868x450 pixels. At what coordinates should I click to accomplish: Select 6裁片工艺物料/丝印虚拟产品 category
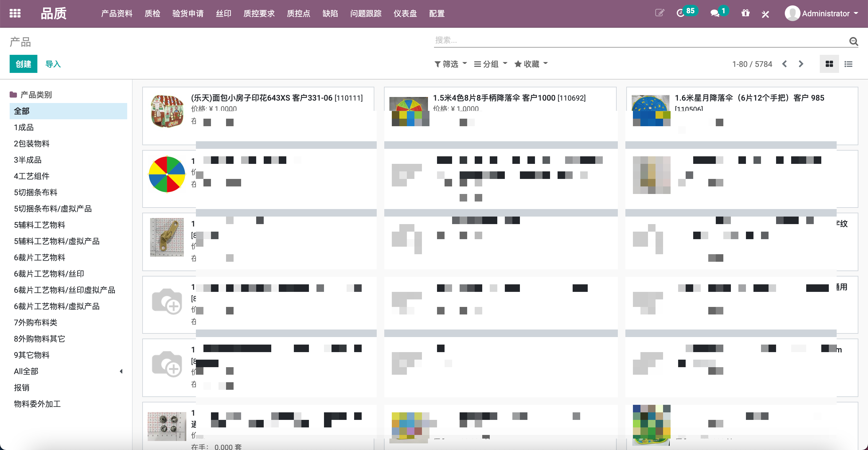click(68, 290)
